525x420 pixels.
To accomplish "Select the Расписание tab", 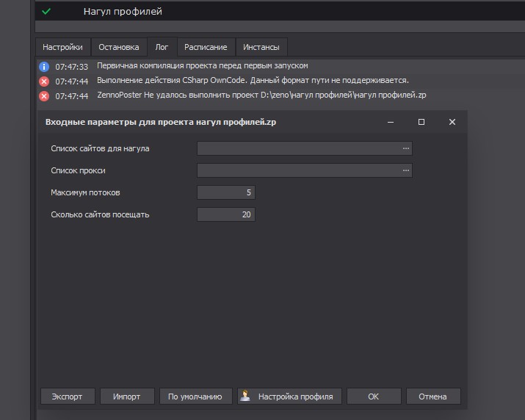I will tap(206, 47).
